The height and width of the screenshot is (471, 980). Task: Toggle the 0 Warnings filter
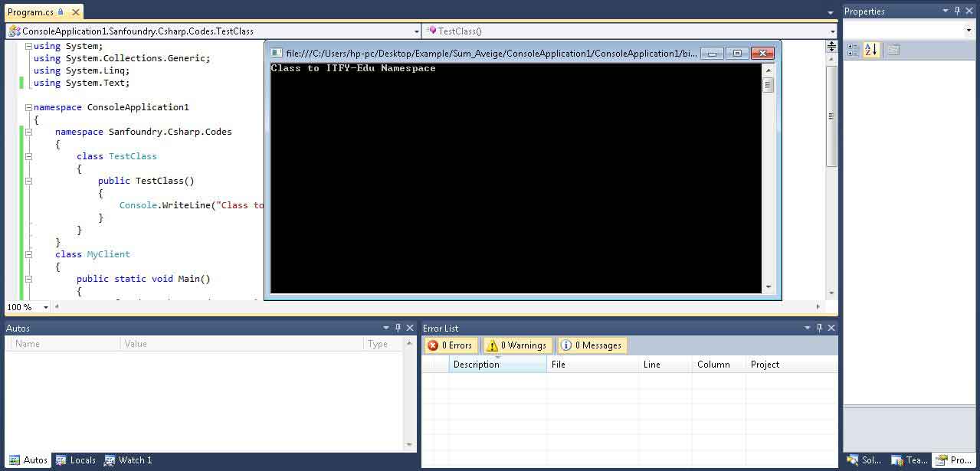[x=516, y=345]
